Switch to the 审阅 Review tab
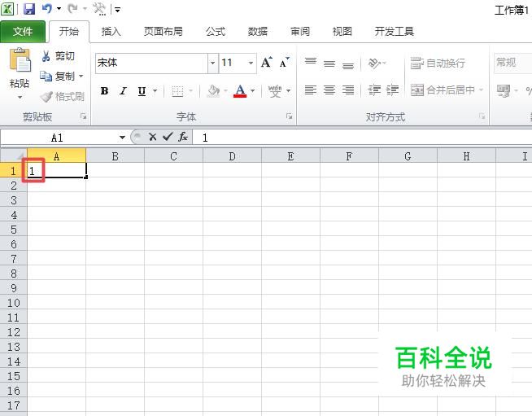The width and height of the screenshot is (532, 416). click(300, 32)
